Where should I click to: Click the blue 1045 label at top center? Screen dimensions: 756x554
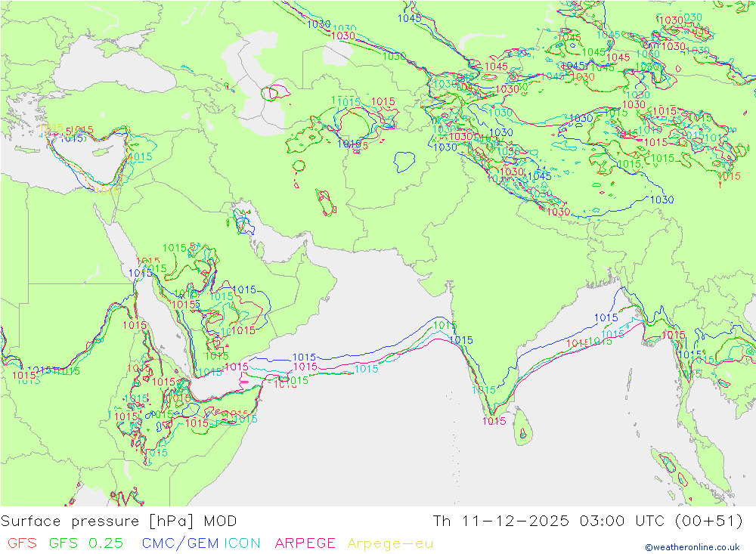[409, 18]
